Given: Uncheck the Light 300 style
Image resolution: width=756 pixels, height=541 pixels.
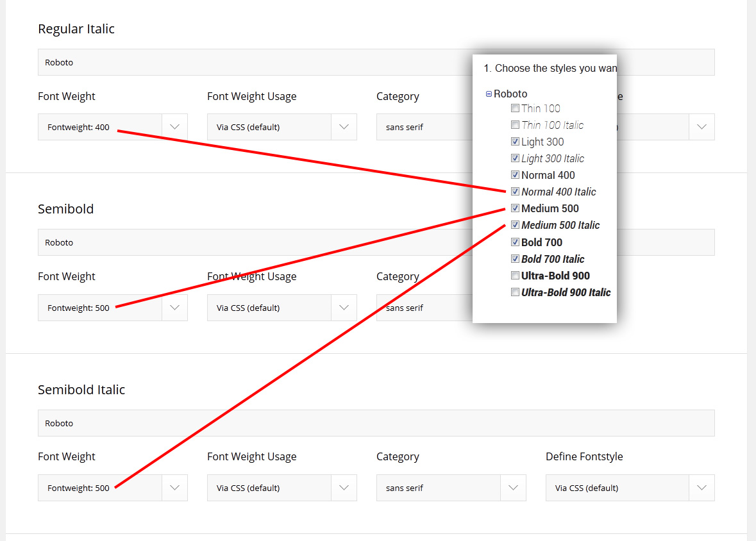Looking at the screenshot, I should (x=515, y=142).
